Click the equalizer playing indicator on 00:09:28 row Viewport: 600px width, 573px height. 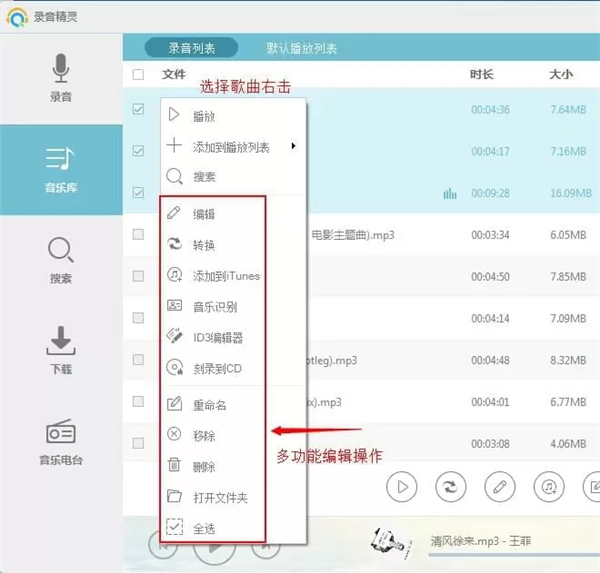click(450, 194)
